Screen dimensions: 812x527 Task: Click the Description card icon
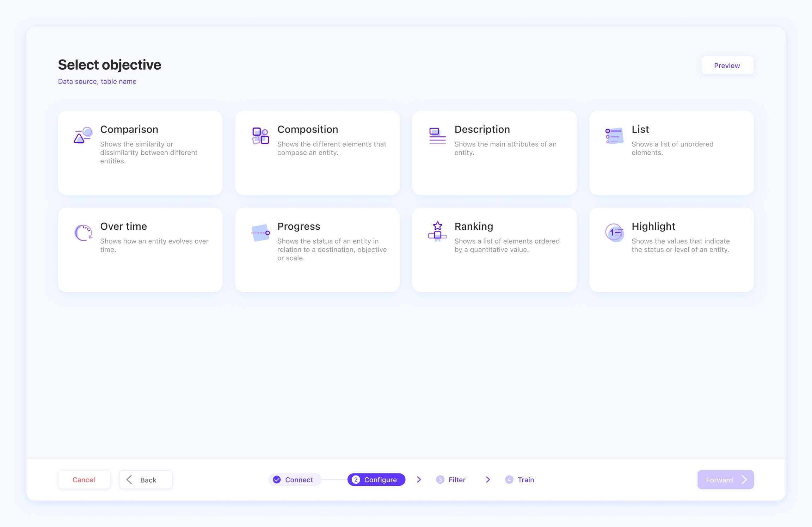click(437, 136)
